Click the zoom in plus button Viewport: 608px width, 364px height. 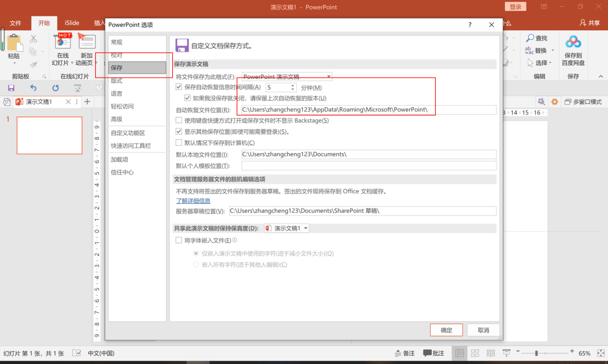coord(572,351)
